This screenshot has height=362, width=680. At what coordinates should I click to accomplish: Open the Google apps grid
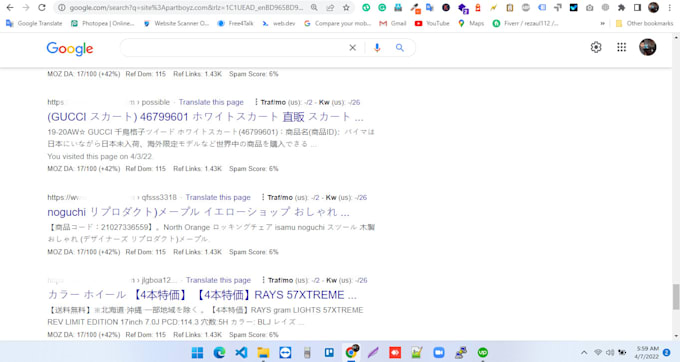621,47
